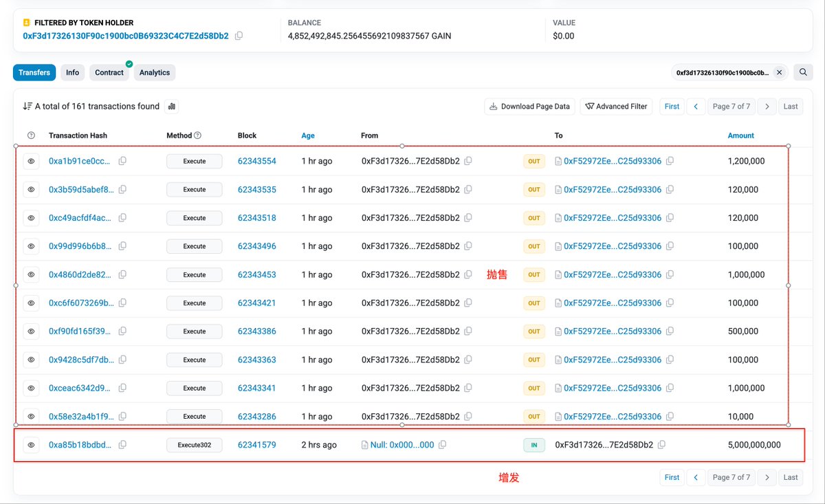The height and width of the screenshot is (504, 825).
Task: Click the bottom next page chevron
Action: pyautogui.click(x=767, y=477)
